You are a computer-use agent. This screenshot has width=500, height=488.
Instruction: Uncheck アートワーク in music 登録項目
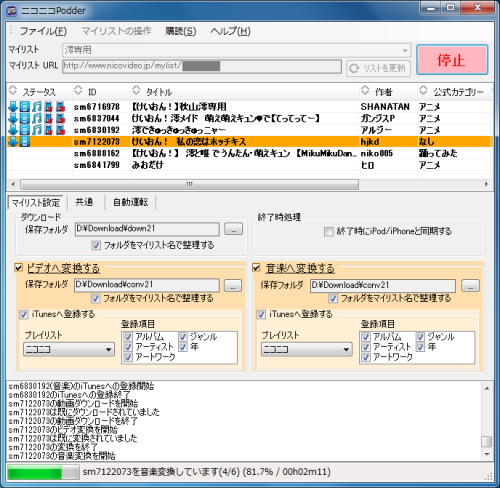366,357
